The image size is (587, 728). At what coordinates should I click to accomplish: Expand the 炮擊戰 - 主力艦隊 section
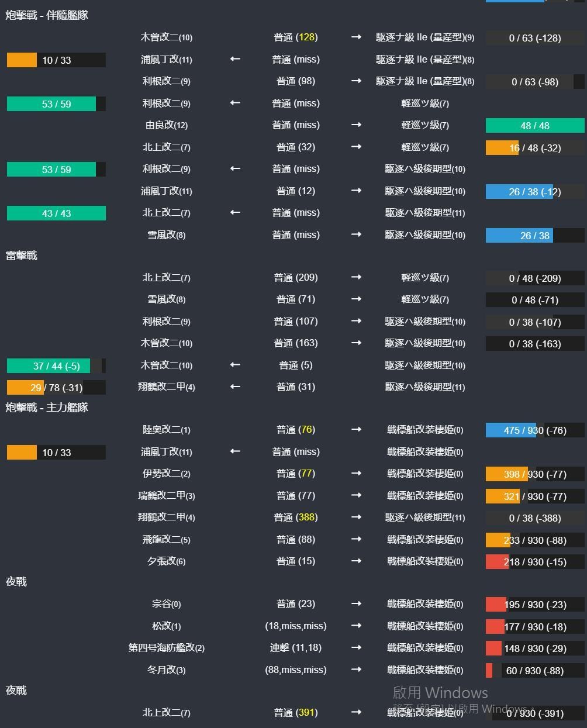click(x=46, y=408)
